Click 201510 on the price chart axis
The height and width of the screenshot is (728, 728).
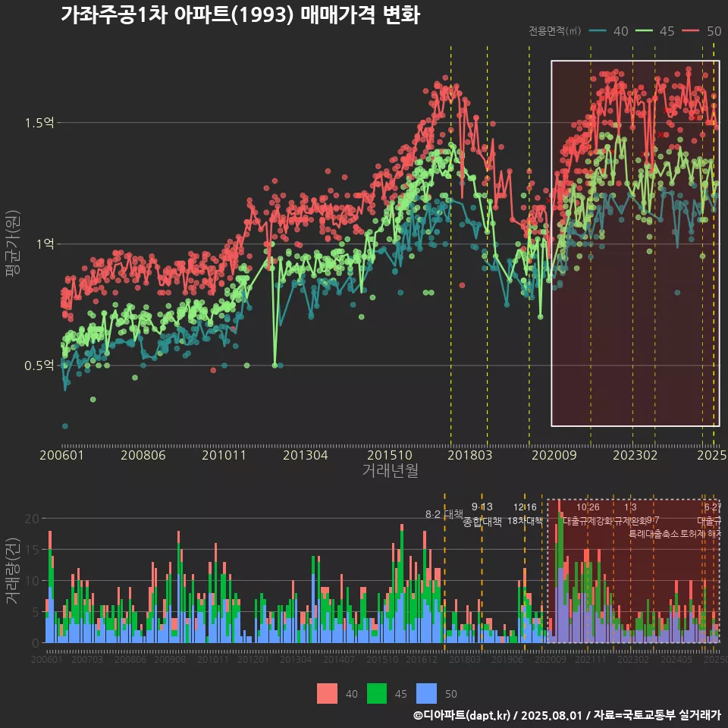tap(390, 455)
